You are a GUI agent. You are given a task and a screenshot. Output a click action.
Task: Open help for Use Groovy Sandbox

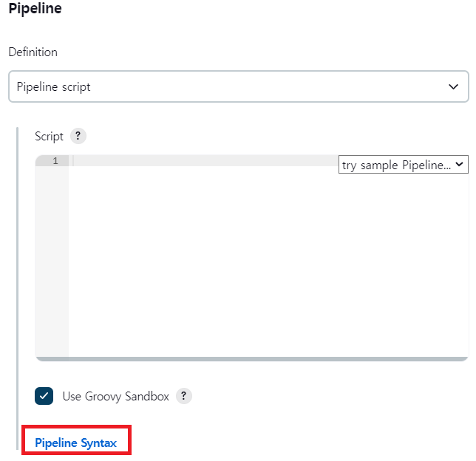point(183,396)
